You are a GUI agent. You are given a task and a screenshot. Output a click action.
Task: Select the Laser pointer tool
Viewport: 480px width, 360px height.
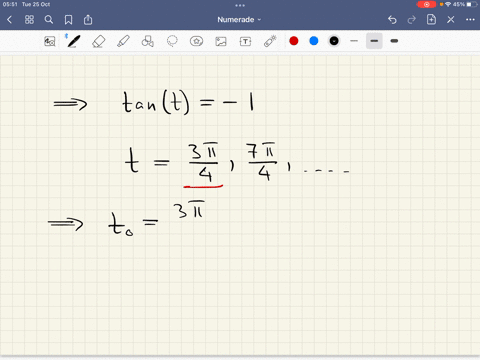(270, 41)
